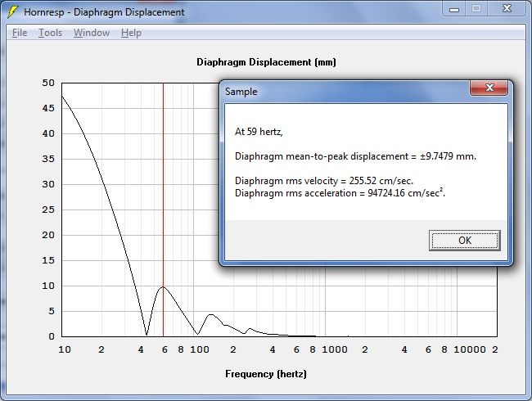The height and width of the screenshot is (401, 532).
Task: Click the x-axis label 1000
Action: click(x=335, y=349)
